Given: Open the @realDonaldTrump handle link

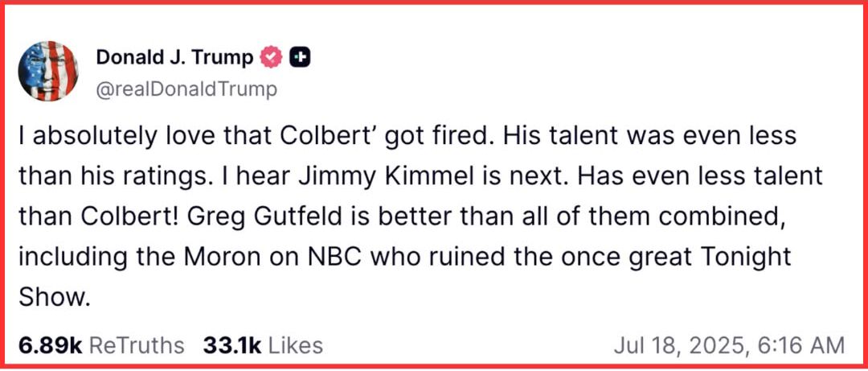Looking at the screenshot, I should [186, 89].
